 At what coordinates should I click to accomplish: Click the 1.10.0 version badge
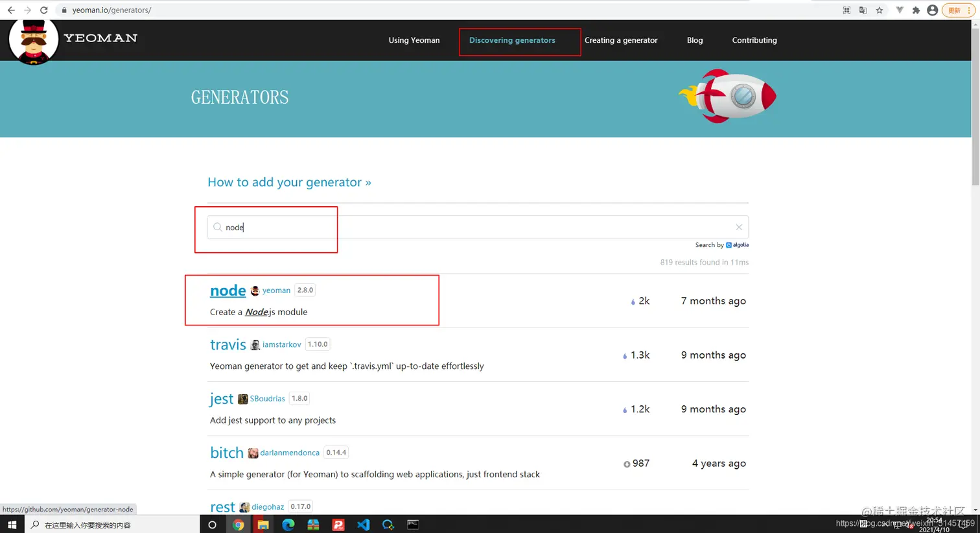318,344
